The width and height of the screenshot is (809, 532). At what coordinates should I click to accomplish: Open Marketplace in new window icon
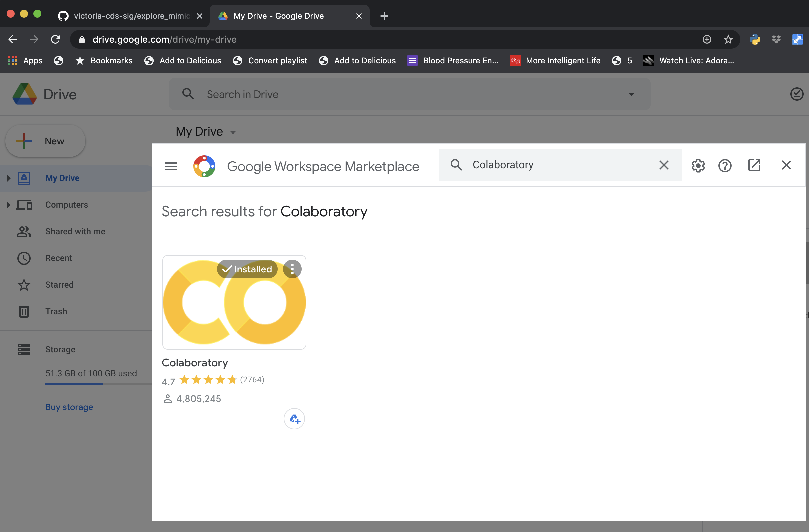tap(754, 165)
